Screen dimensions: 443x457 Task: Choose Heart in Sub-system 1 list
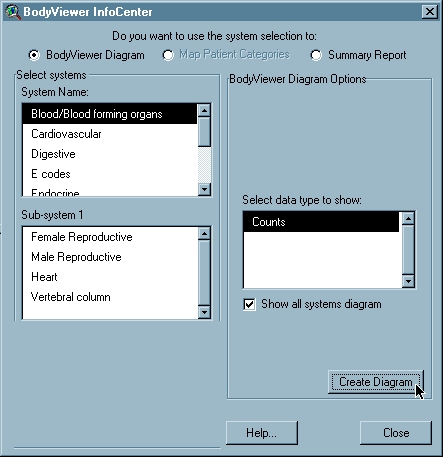coord(110,277)
